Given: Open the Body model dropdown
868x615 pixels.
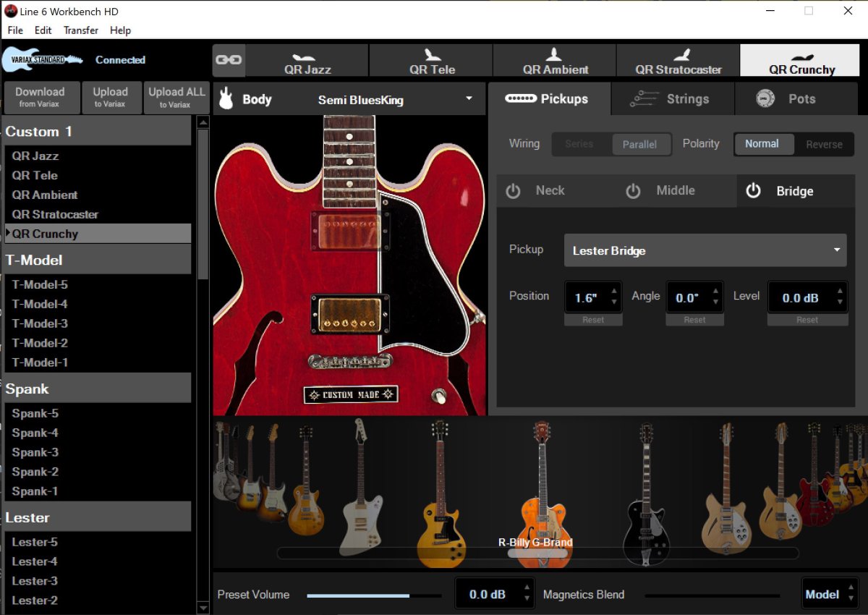Looking at the screenshot, I should 469,99.
